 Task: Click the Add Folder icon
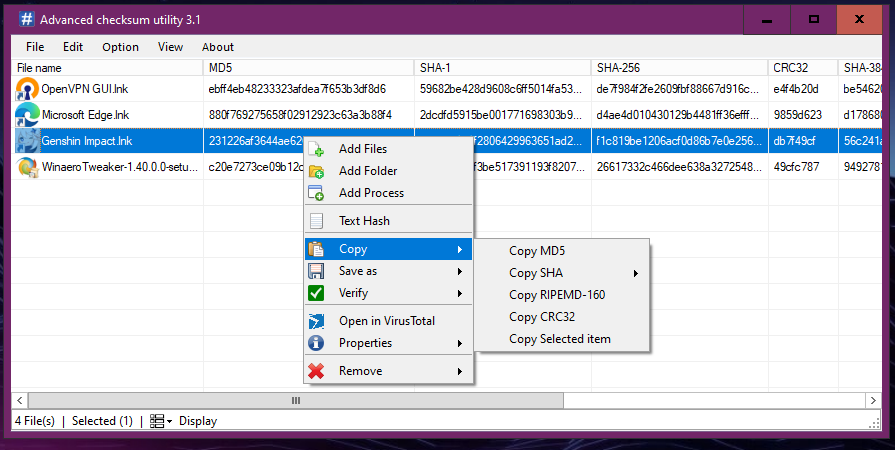(317, 171)
